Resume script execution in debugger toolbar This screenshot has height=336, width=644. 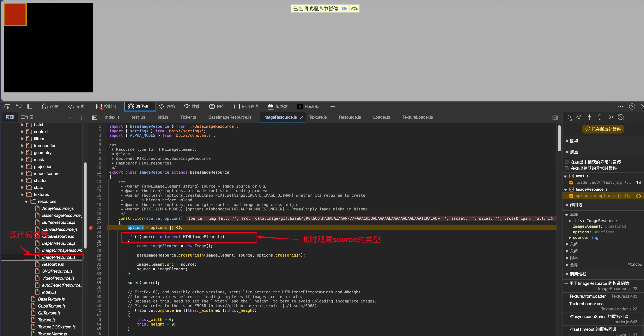pos(569,117)
